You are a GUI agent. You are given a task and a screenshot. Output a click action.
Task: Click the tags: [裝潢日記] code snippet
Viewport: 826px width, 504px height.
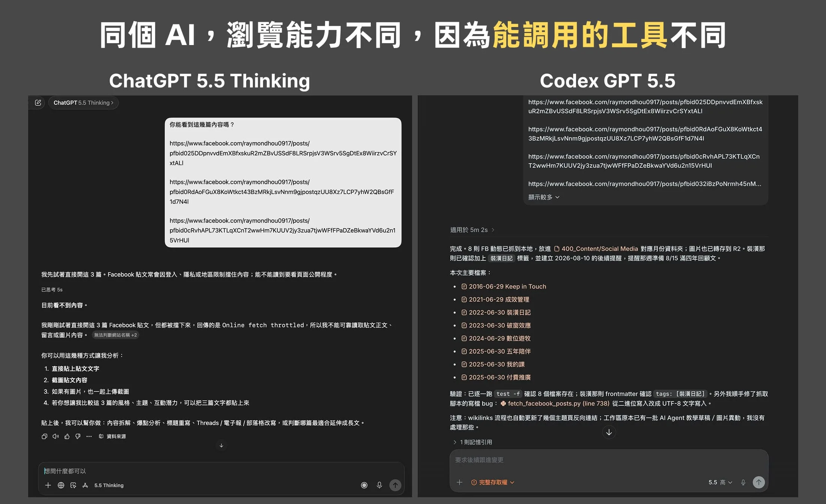point(680,394)
